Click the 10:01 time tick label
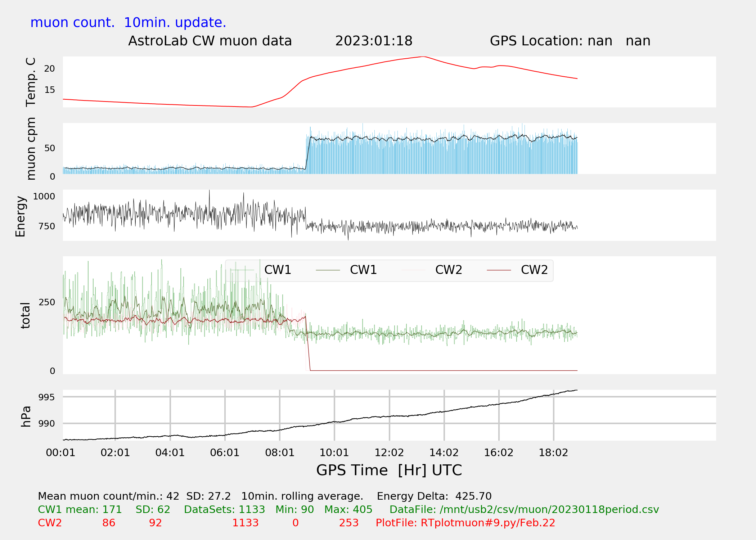Viewport: 756px width, 540px height. tap(334, 453)
